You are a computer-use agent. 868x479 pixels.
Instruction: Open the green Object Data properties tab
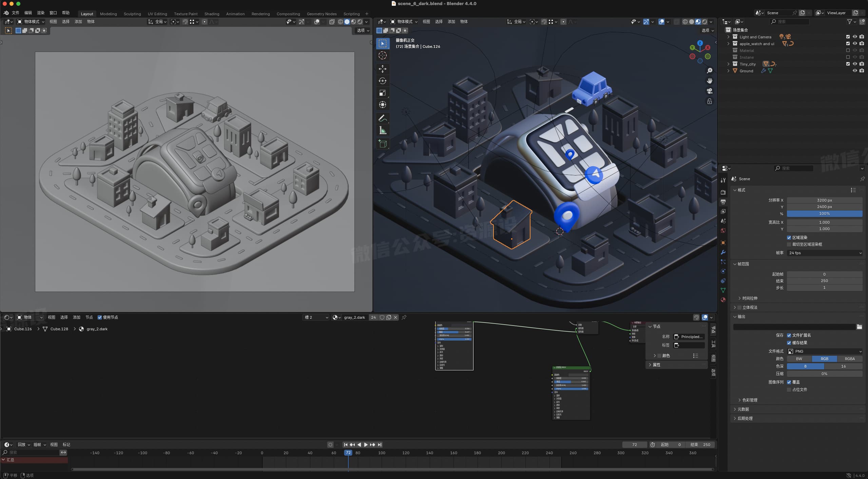coord(723,290)
